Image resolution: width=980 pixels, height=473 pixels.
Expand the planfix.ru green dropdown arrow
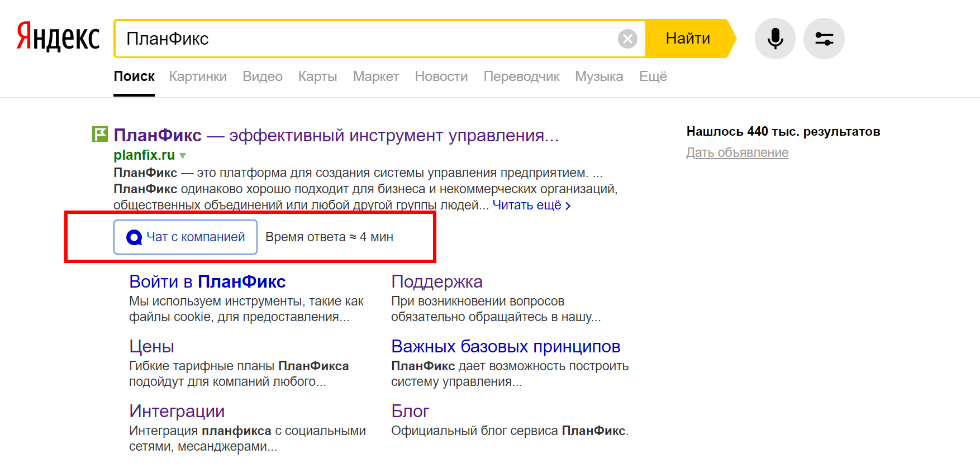click(183, 156)
